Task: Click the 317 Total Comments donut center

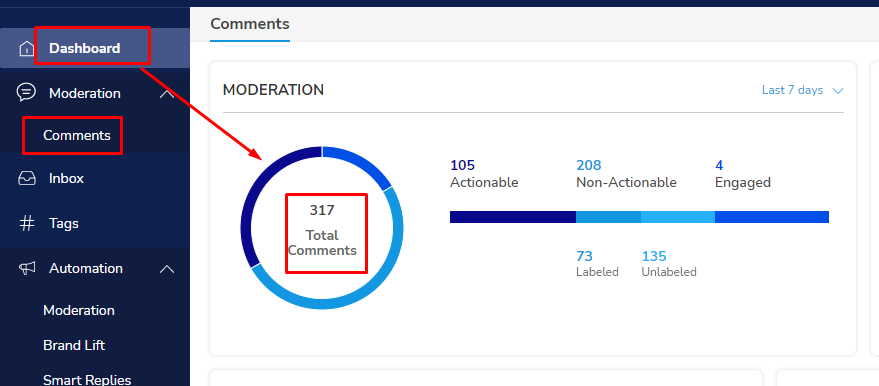Action: click(322, 230)
